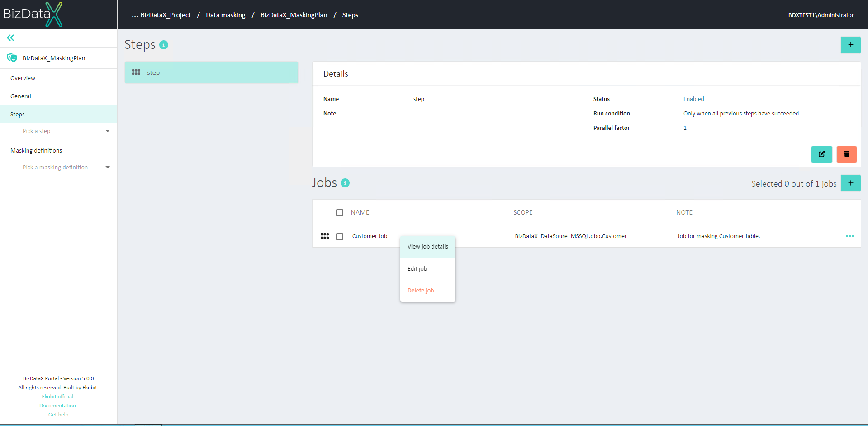Click the masking plan mask icon

click(12, 58)
